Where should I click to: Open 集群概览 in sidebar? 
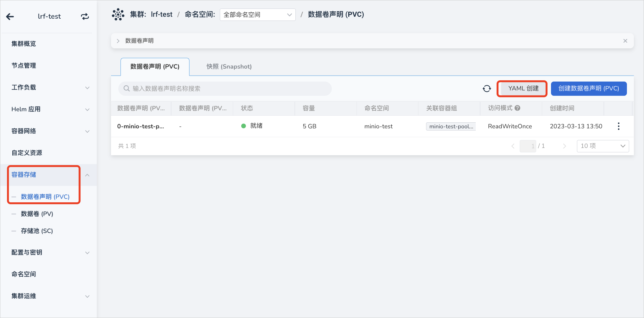click(x=24, y=44)
